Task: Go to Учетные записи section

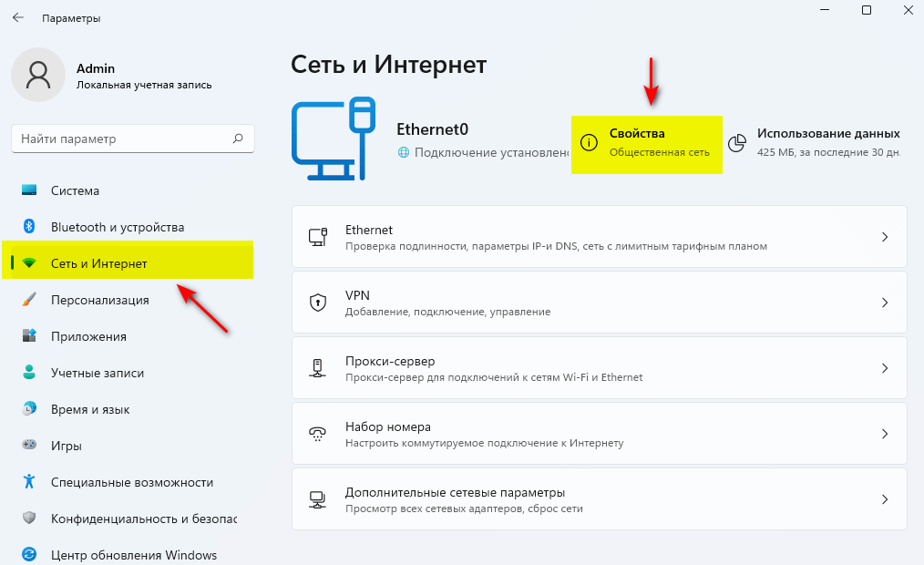Action: click(x=97, y=373)
